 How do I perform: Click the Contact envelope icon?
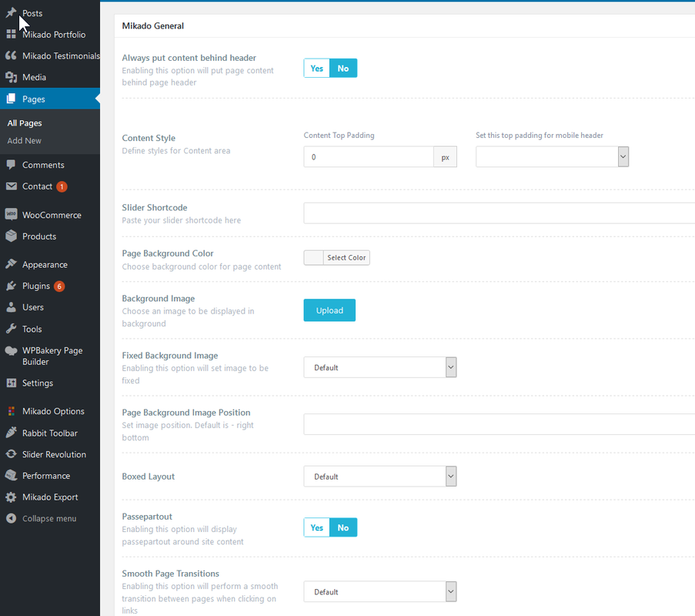tap(11, 186)
